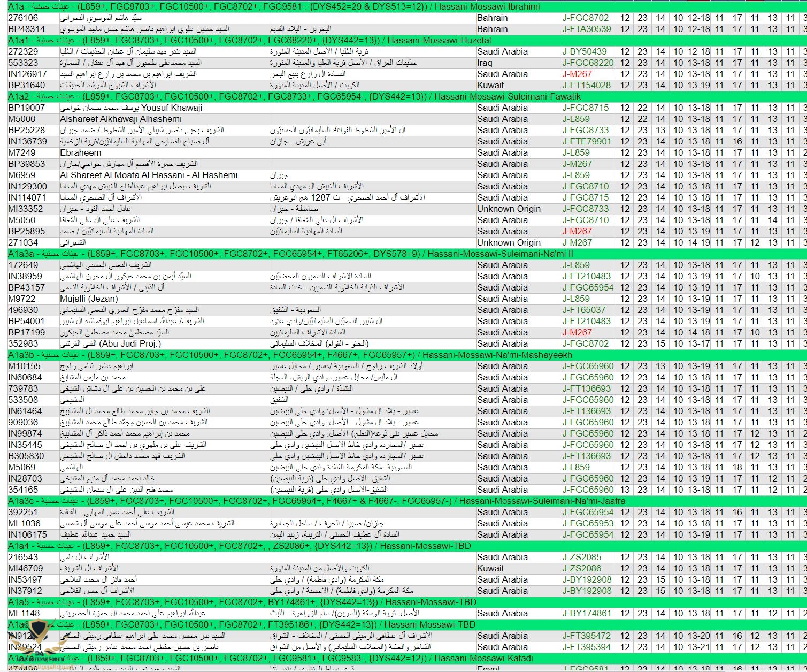This screenshot has width=807, height=672.
Task: Select kit number ML1036
Action: 24,524
